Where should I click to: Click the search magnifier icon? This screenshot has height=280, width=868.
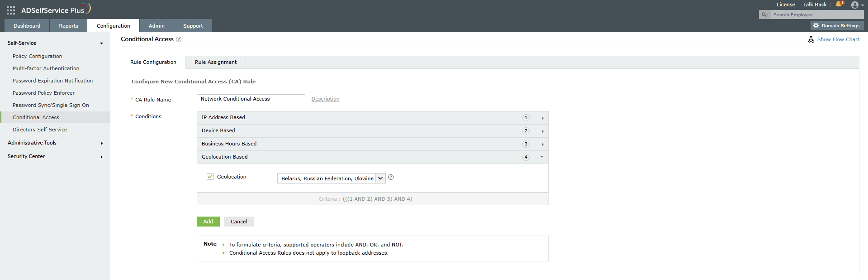pos(764,15)
